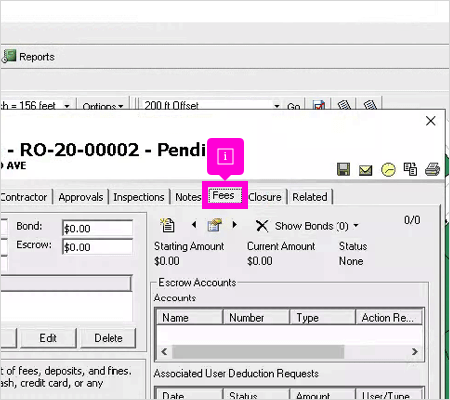Viewport: 450px width, 400px height.
Task: Switch to the Inspections tab
Action: [139, 197]
